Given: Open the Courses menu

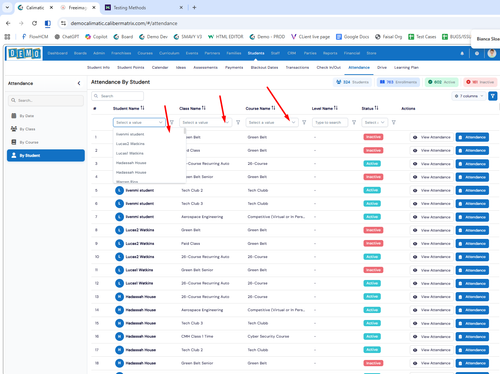Looking at the screenshot, I should (x=145, y=53).
